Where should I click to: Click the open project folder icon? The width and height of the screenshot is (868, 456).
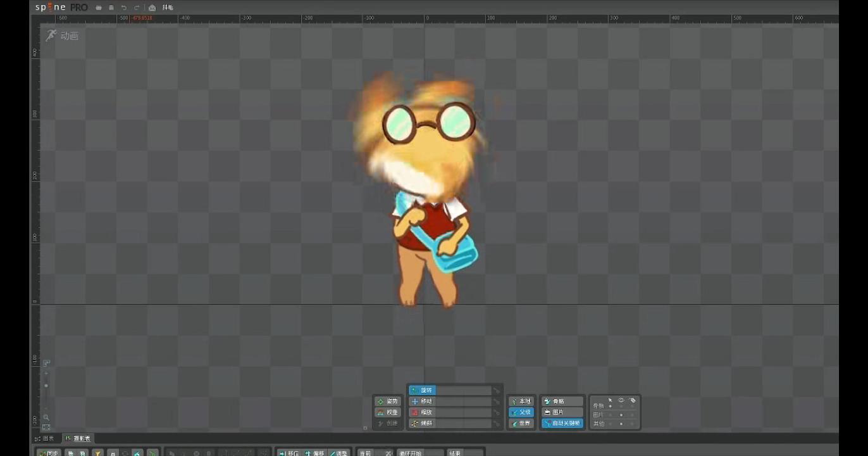click(99, 8)
